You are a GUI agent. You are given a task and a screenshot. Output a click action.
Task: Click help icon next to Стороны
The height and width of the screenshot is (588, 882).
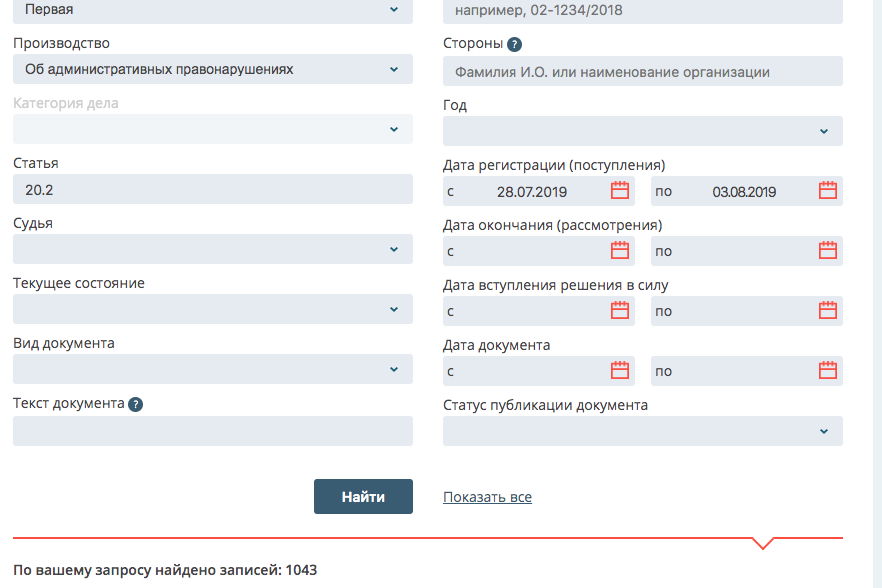[514, 44]
